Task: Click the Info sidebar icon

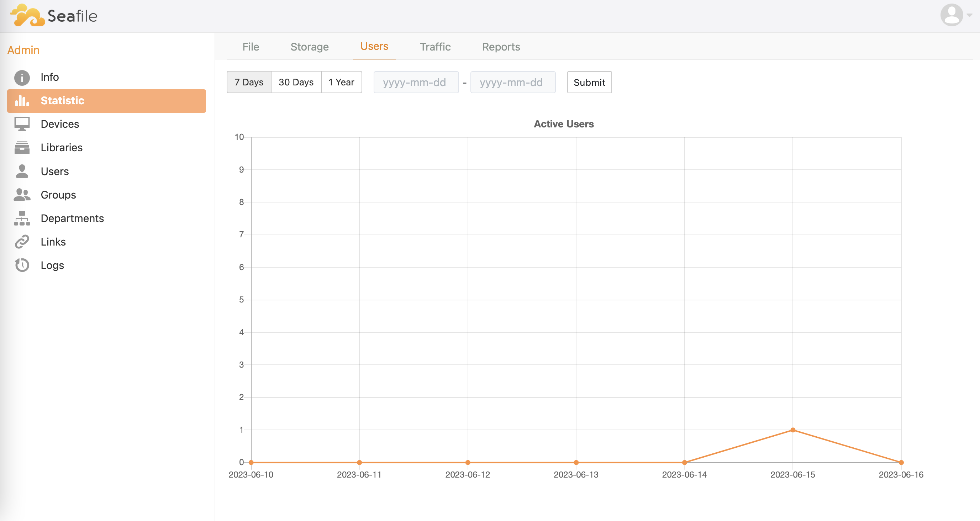Action: (22, 77)
